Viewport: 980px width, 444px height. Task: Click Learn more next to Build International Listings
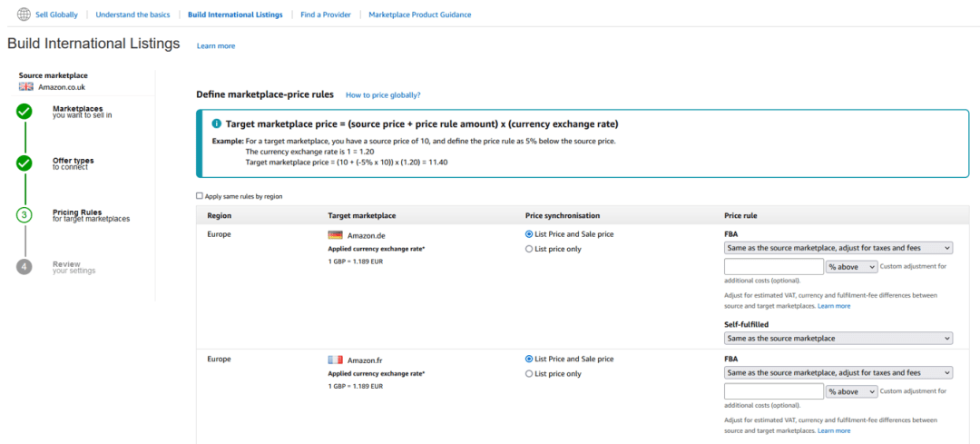coord(215,45)
